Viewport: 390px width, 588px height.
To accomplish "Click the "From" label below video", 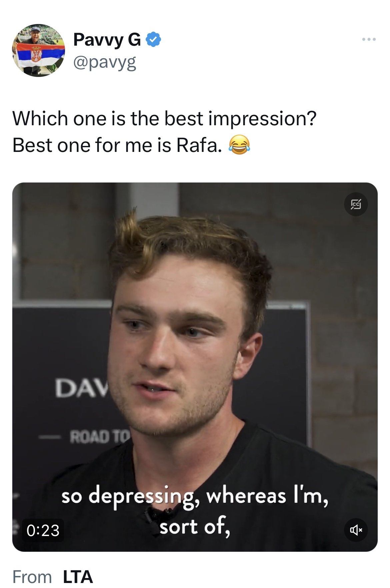I will 32,577.
